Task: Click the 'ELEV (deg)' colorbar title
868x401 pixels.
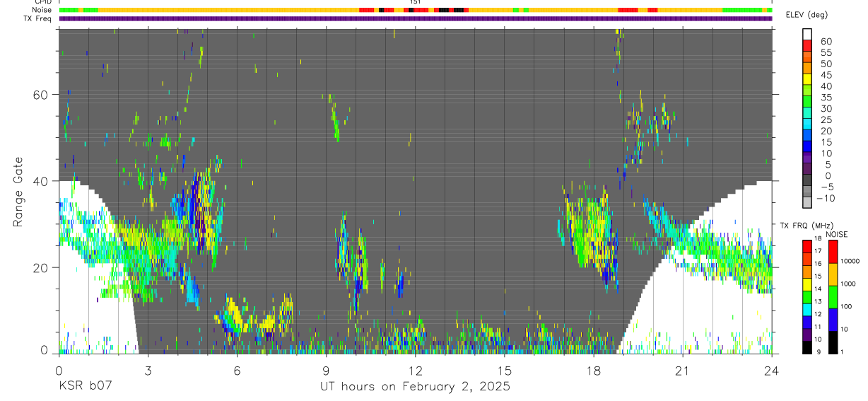Action: coord(806,14)
